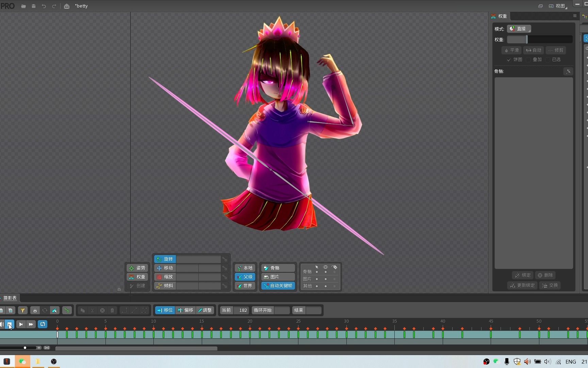Click the bone picker icon next to 骨骼
The height and width of the screenshot is (368, 588).
click(x=568, y=71)
